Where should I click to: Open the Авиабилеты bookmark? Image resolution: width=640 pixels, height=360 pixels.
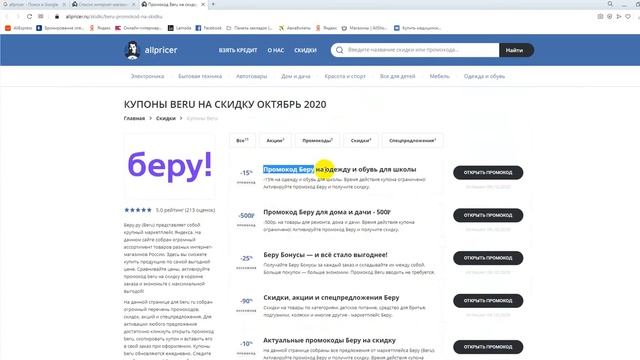tap(295, 28)
